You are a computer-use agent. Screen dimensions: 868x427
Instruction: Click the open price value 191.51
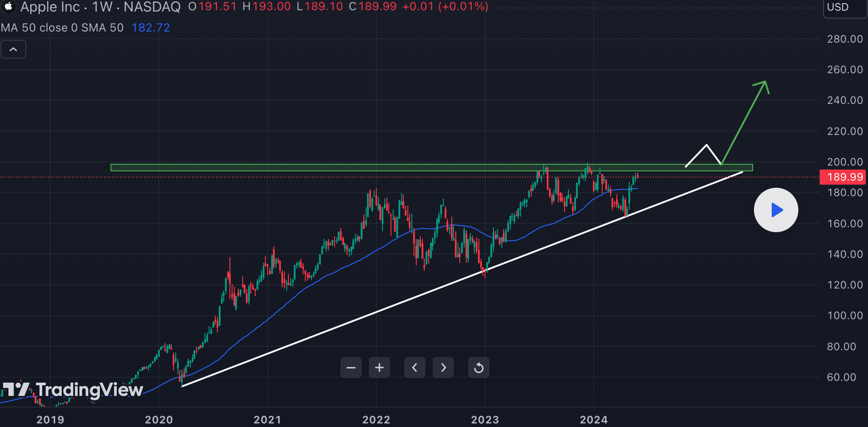pyautogui.click(x=217, y=7)
